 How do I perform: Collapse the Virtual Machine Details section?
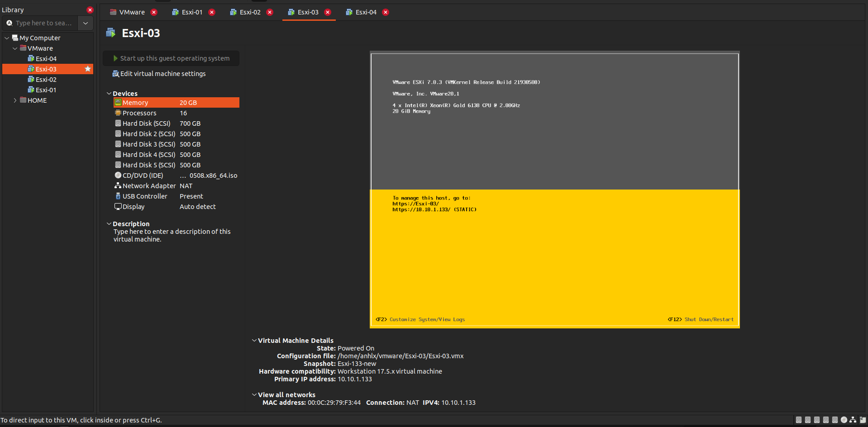pyautogui.click(x=254, y=341)
